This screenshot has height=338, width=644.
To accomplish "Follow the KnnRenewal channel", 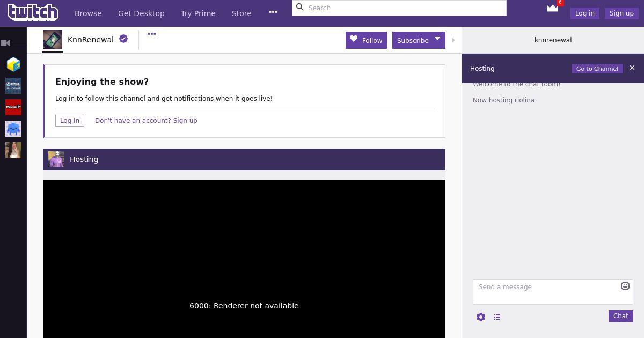I will [366, 40].
